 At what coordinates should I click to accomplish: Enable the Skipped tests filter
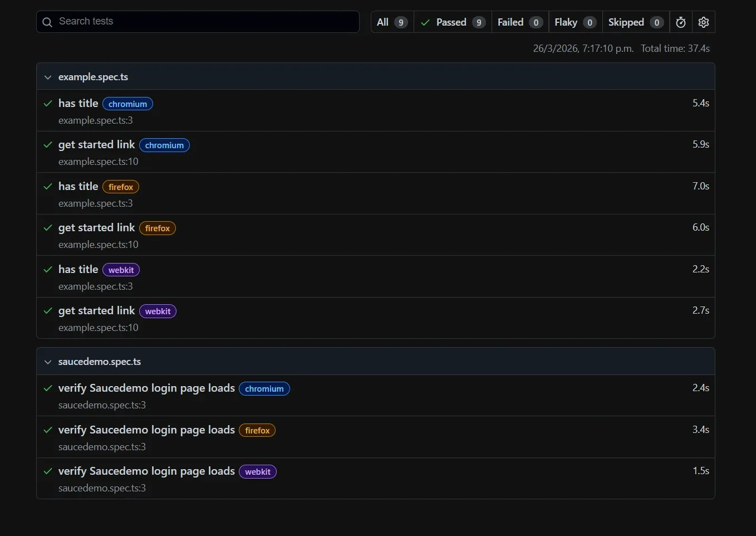[635, 22]
